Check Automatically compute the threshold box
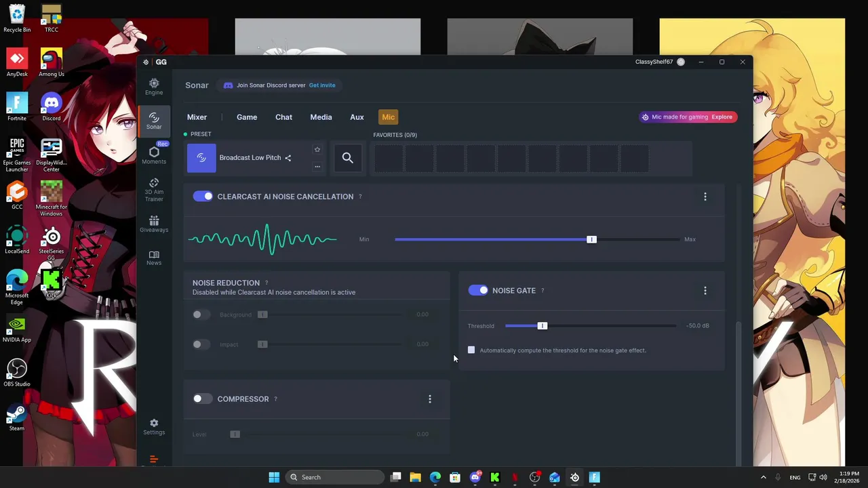This screenshot has width=868, height=488. coord(471,350)
